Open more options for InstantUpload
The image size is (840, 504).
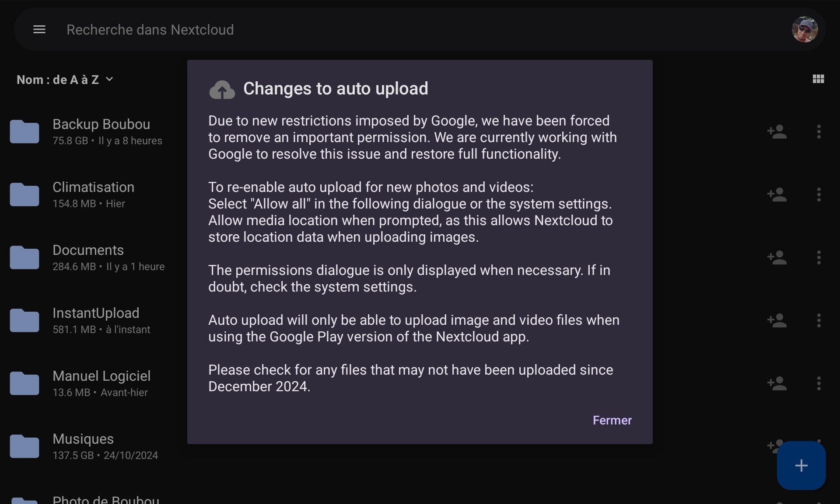819,320
